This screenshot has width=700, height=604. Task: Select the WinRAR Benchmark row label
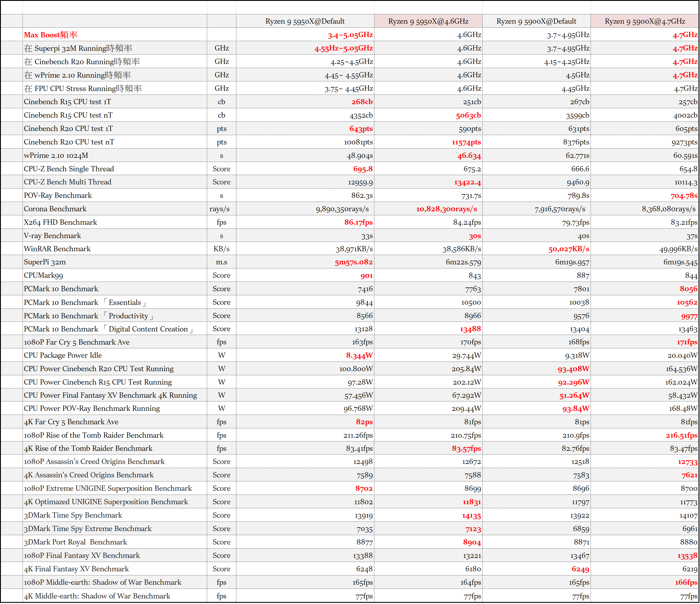(x=57, y=249)
